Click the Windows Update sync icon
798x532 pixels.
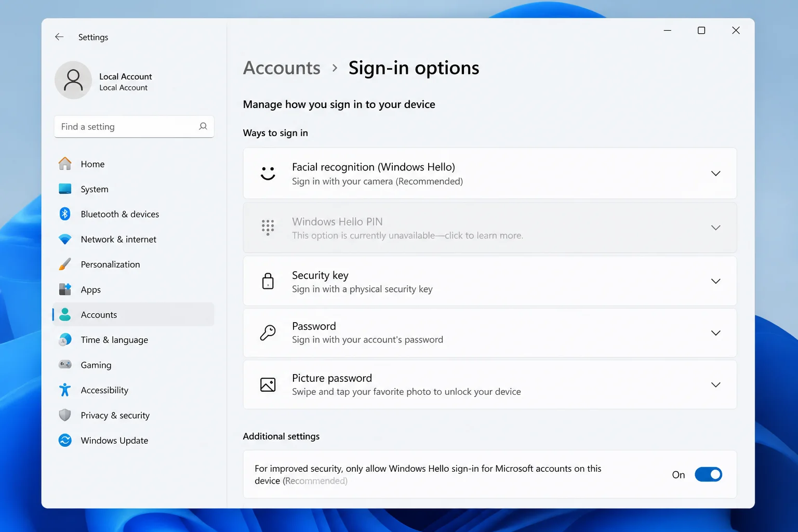pos(65,441)
